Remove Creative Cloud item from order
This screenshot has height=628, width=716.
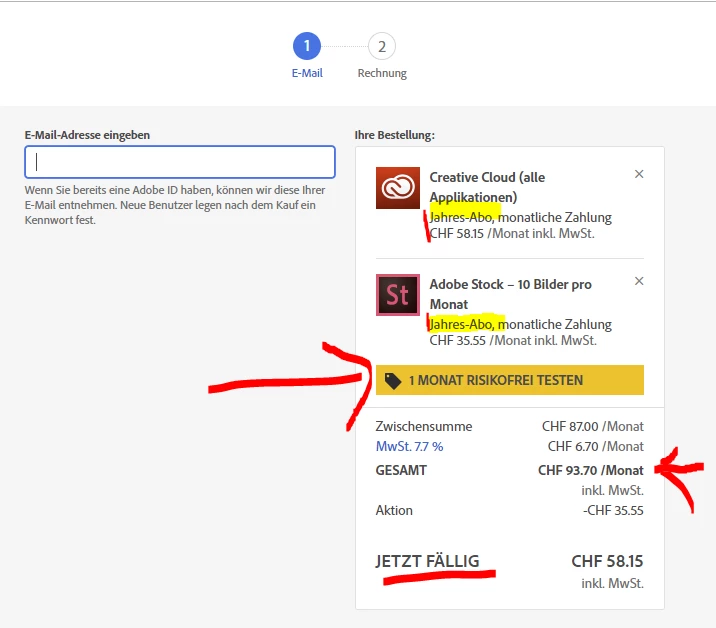(x=639, y=174)
